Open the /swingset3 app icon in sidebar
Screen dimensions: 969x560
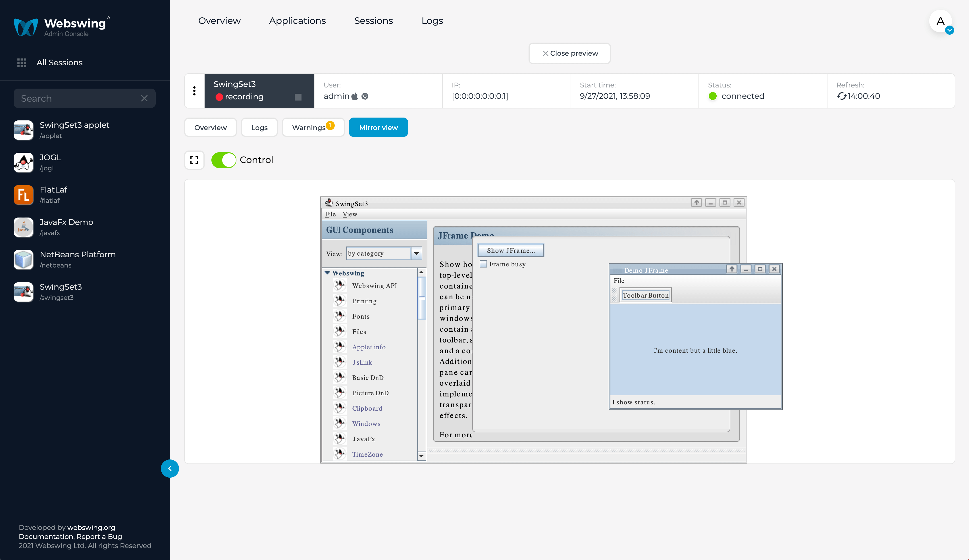coord(24,292)
